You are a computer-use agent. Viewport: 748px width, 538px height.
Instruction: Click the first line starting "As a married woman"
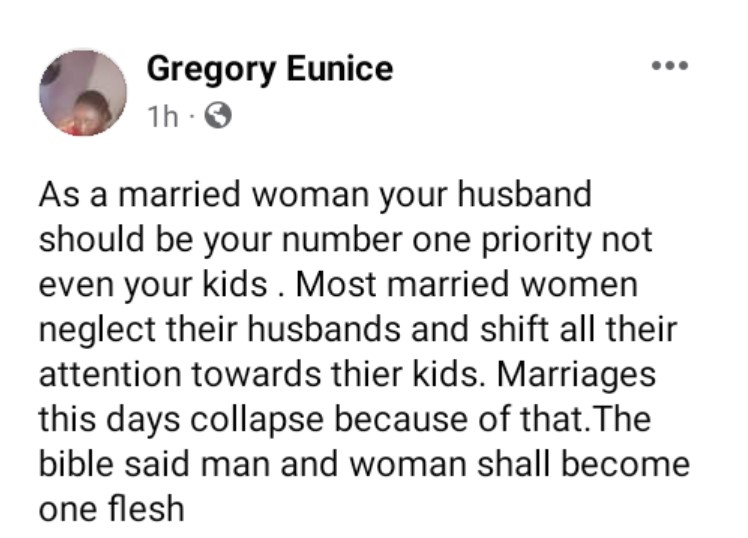[315, 193]
